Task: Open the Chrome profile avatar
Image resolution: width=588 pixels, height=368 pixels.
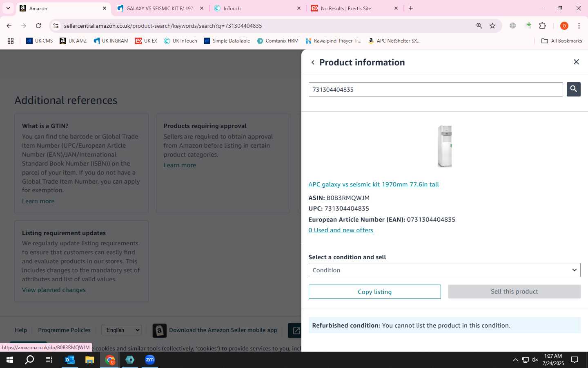Action: coord(564,26)
